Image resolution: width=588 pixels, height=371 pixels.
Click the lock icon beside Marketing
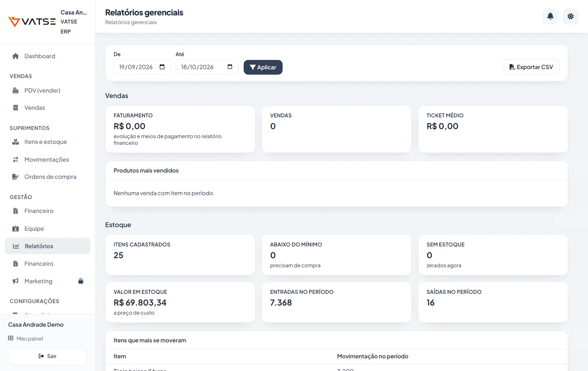pyautogui.click(x=81, y=281)
